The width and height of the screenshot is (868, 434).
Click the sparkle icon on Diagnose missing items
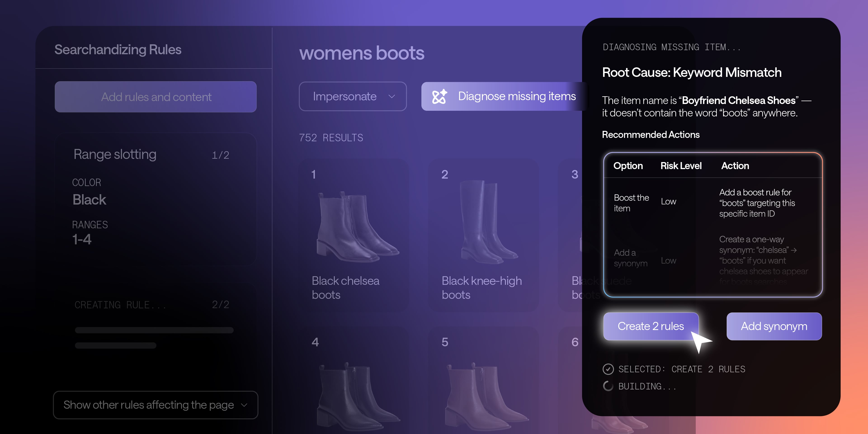439,96
